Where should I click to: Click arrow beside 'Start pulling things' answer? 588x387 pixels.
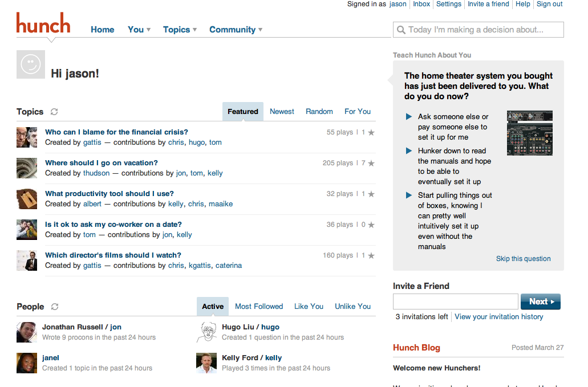(x=409, y=195)
